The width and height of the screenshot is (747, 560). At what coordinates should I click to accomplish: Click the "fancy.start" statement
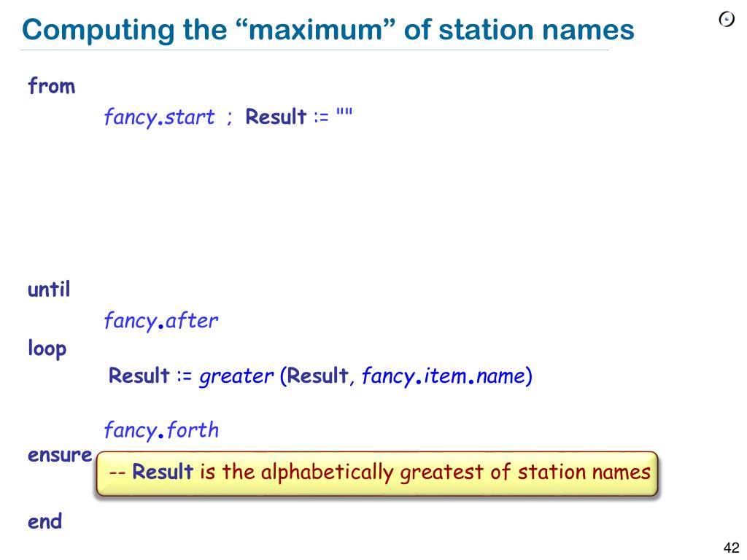coord(159,117)
